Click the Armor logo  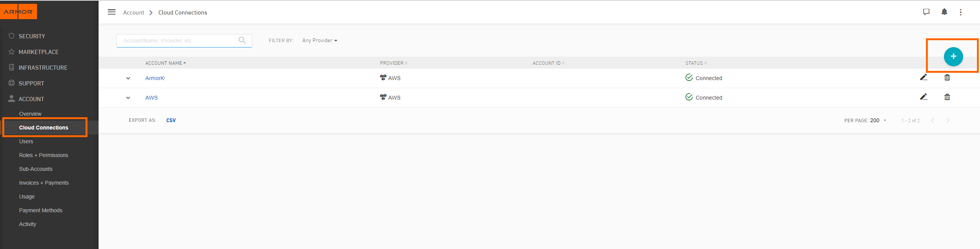[x=18, y=11]
